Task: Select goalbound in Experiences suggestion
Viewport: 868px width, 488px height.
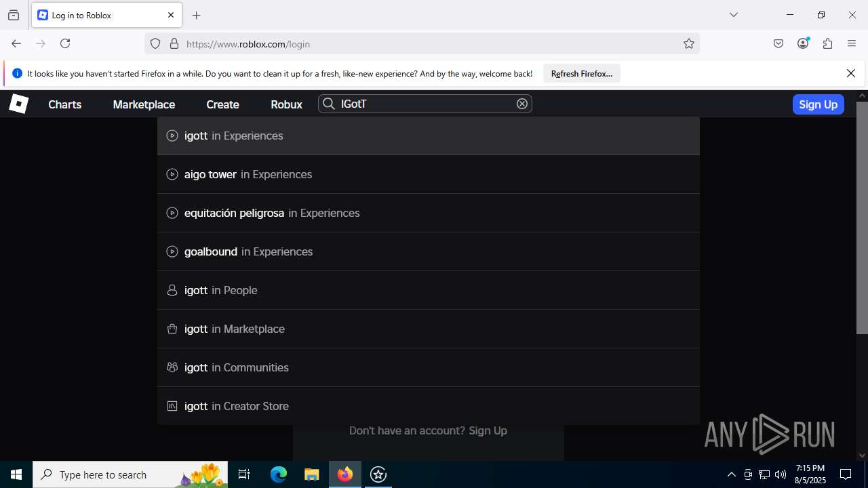Action: coord(429,251)
